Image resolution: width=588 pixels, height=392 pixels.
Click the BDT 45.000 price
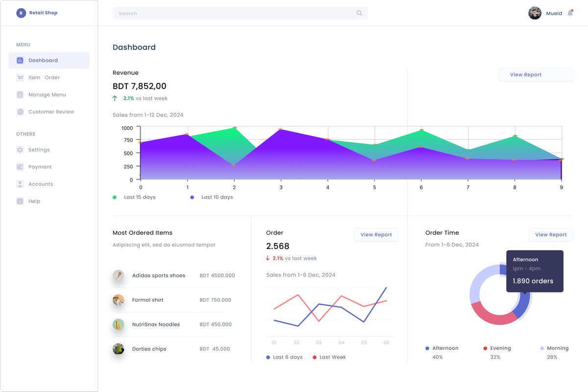[215, 349]
